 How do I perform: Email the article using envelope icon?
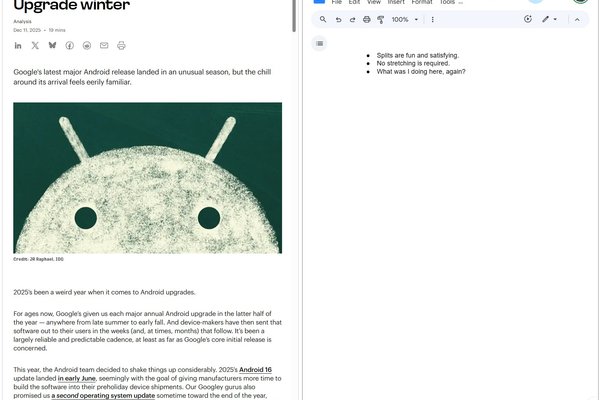point(104,45)
